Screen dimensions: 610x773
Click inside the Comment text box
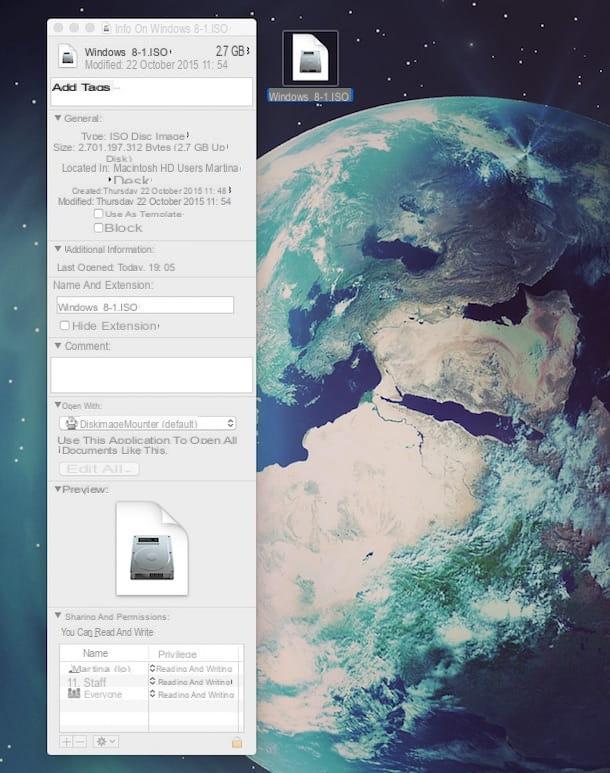pos(151,375)
